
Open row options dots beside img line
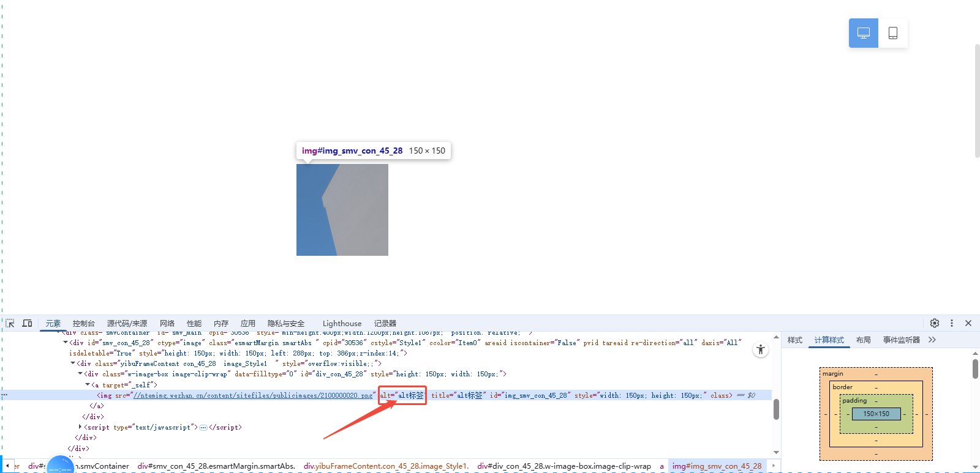(x=5, y=395)
